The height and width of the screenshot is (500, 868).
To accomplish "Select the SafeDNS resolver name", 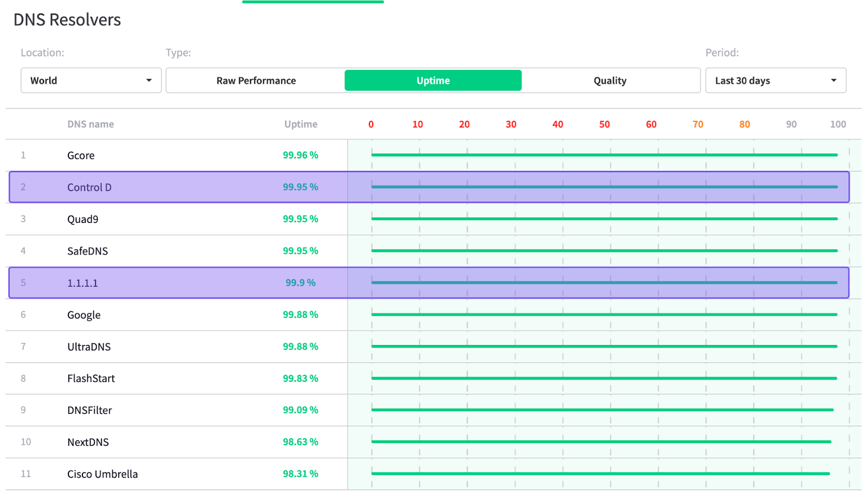I will [87, 251].
